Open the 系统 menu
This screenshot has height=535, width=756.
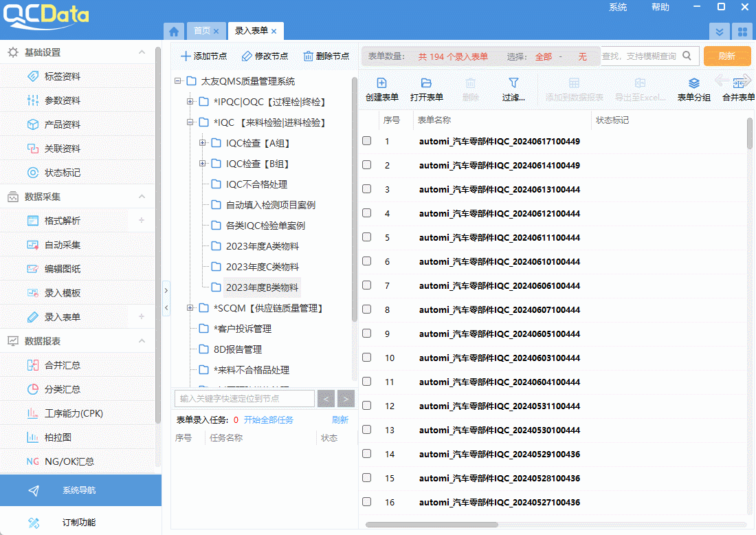point(617,7)
